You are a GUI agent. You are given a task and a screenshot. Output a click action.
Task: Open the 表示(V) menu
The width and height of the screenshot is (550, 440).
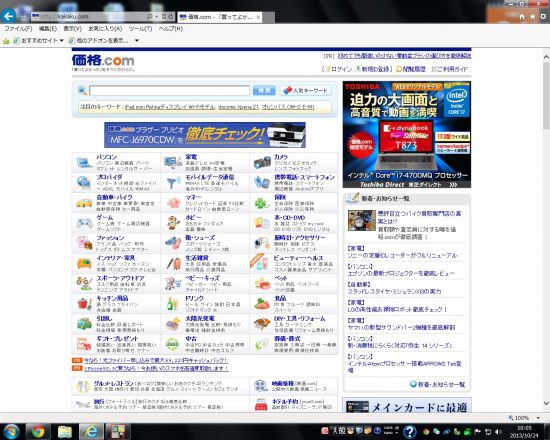point(73,29)
